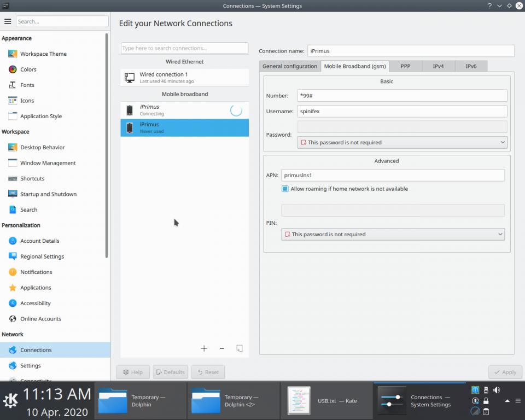This screenshot has height=420, width=525.
Task: Click the volume icon in system tray
Action: point(497,390)
